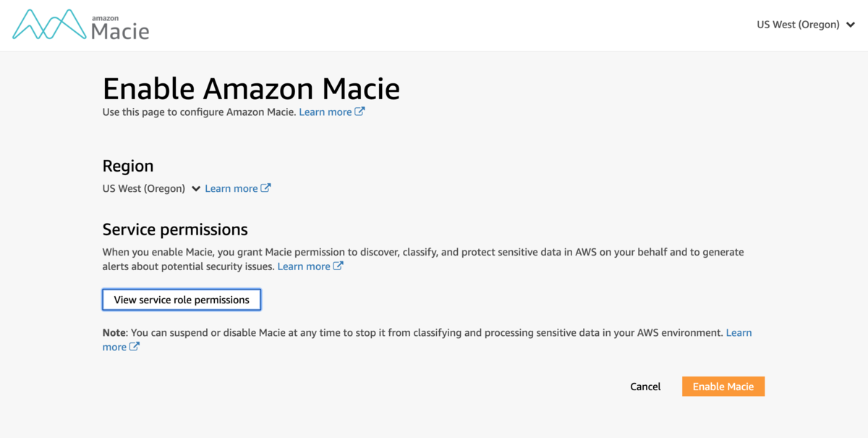Click the external link icon next to the Region Learn more

pos(265,188)
